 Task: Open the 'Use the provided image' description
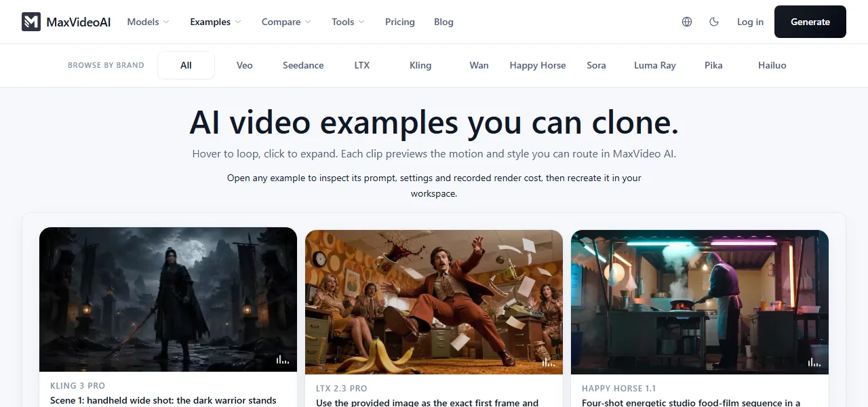coord(427,403)
